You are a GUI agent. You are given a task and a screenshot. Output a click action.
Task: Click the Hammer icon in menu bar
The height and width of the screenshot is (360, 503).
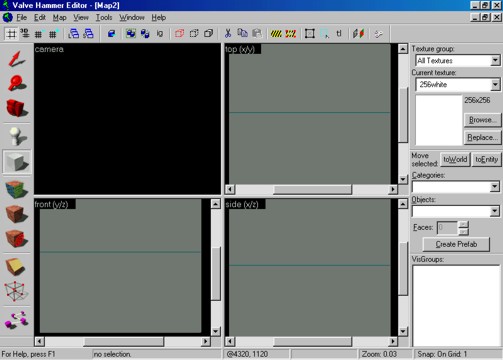coord(7,17)
